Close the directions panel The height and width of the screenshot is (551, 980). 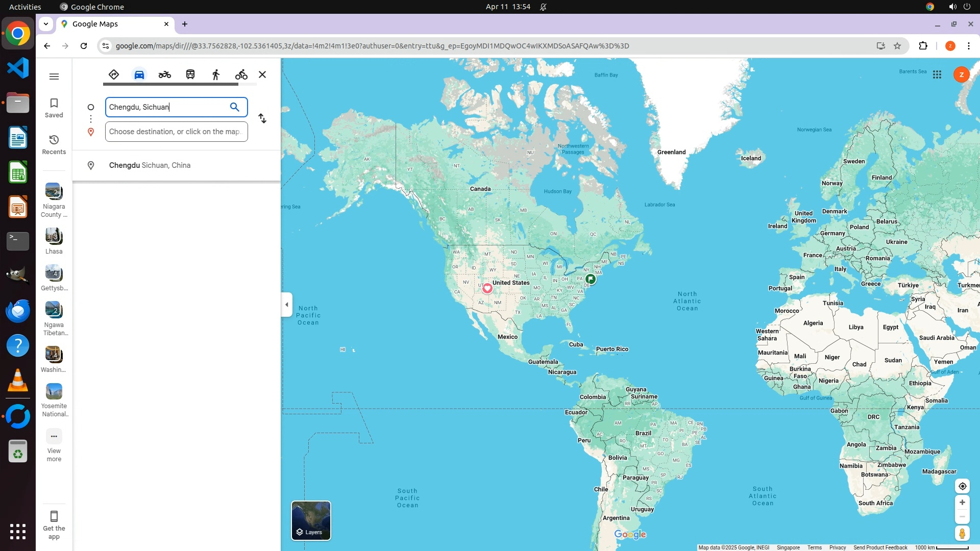[x=262, y=74]
